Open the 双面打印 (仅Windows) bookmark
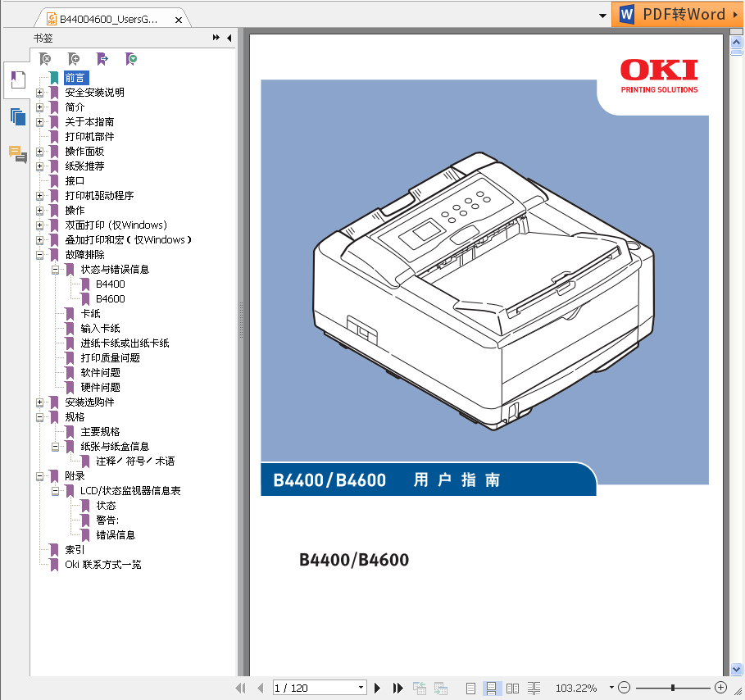The height and width of the screenshot is (700, 745). click(x=116, y=225)
